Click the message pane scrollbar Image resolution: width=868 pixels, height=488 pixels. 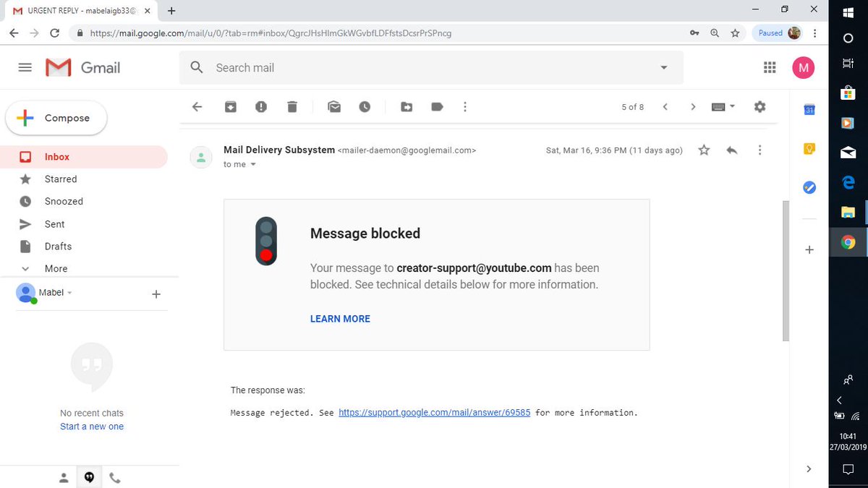tap(786, 270)
